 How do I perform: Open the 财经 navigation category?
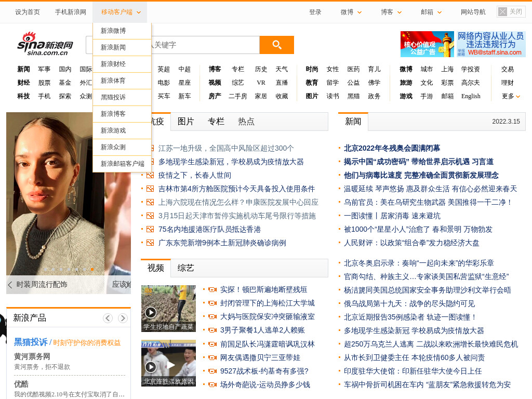coord(24,83)
